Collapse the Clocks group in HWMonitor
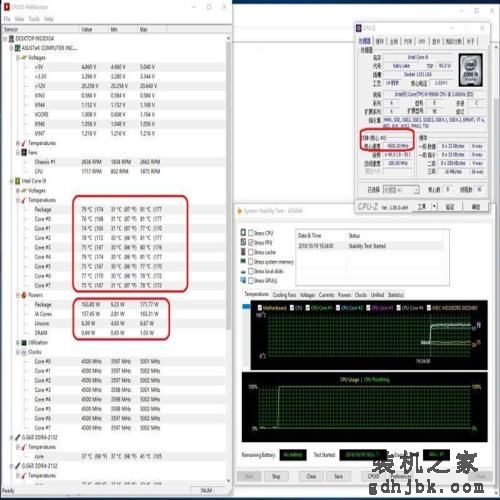This screenshot has height=500, width=500. tap(18, 352)
